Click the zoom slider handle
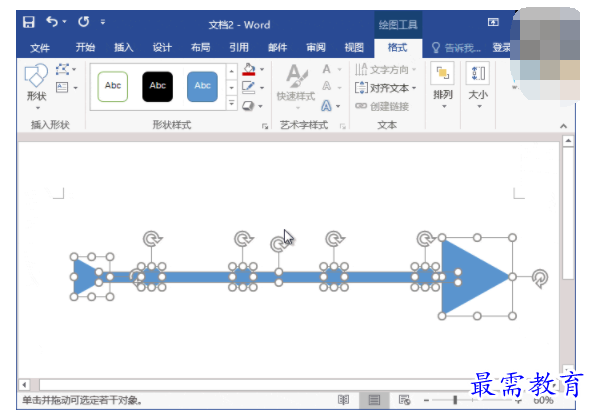Image resolution: width=592 pixels, height=416 pixels. pyautogui.click(x=455, y=400)
